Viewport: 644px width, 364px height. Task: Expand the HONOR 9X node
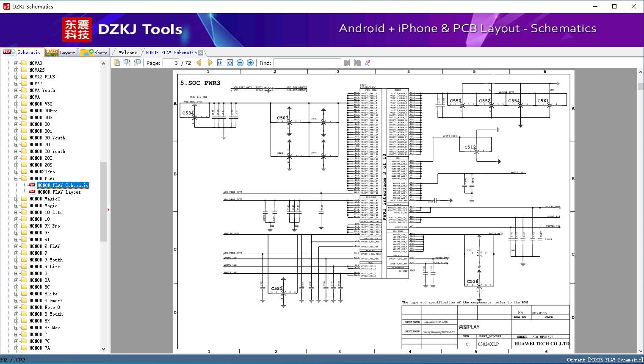point(16,233)
